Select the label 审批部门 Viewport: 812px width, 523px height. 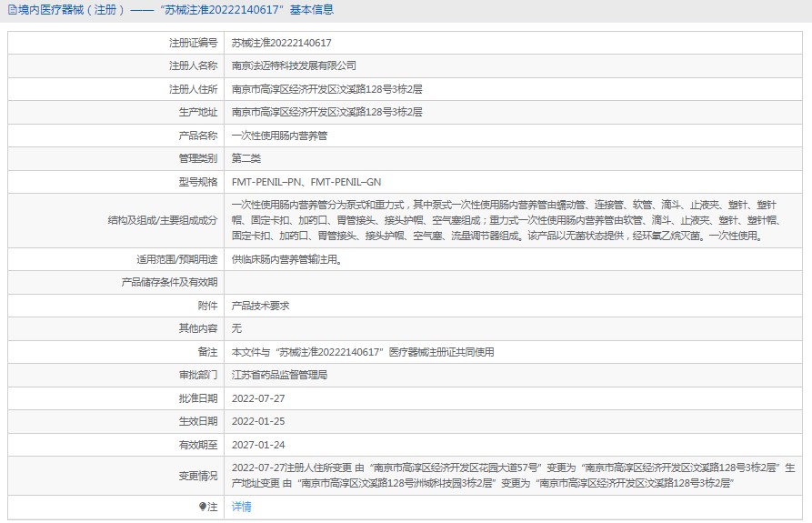tap(198, 375)
